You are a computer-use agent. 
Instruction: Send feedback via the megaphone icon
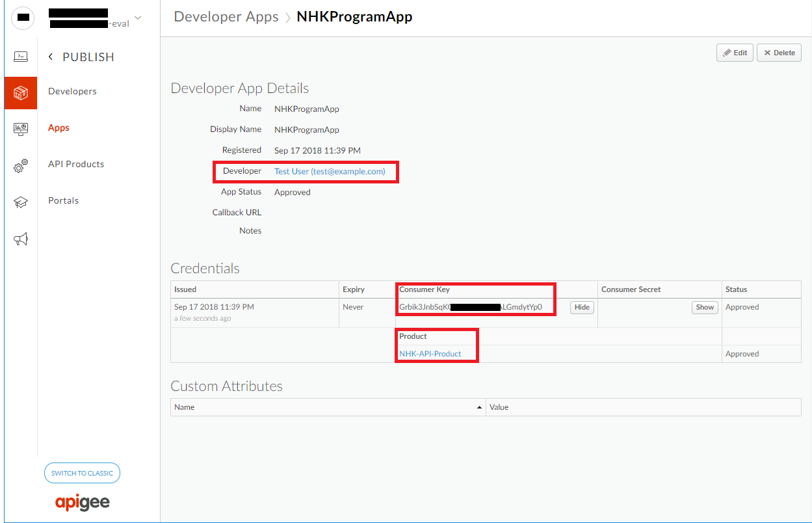(x=21, y=239)
